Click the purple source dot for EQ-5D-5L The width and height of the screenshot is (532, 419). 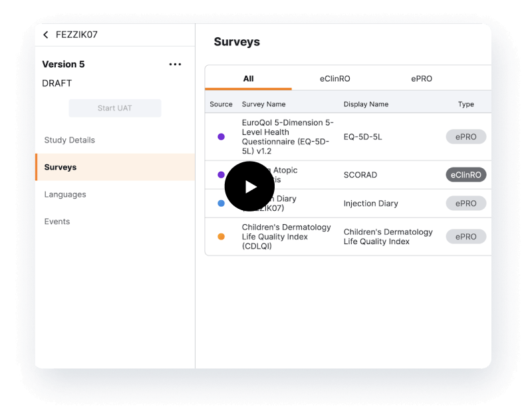(x=221, y=137)
